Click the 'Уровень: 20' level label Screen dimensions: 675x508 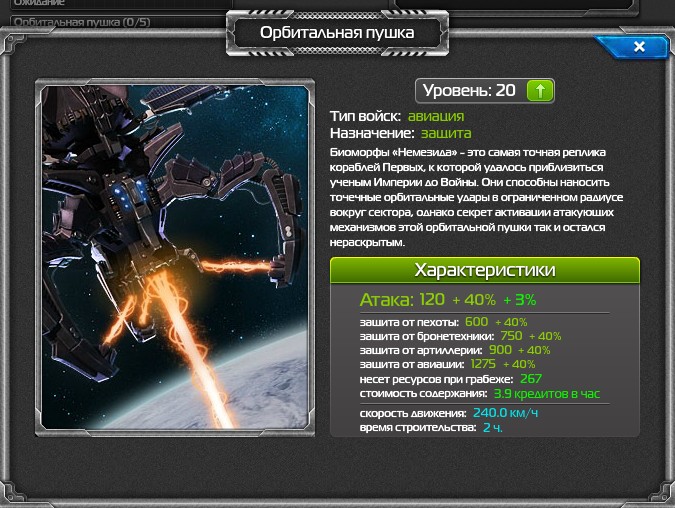tap(469, 90)
